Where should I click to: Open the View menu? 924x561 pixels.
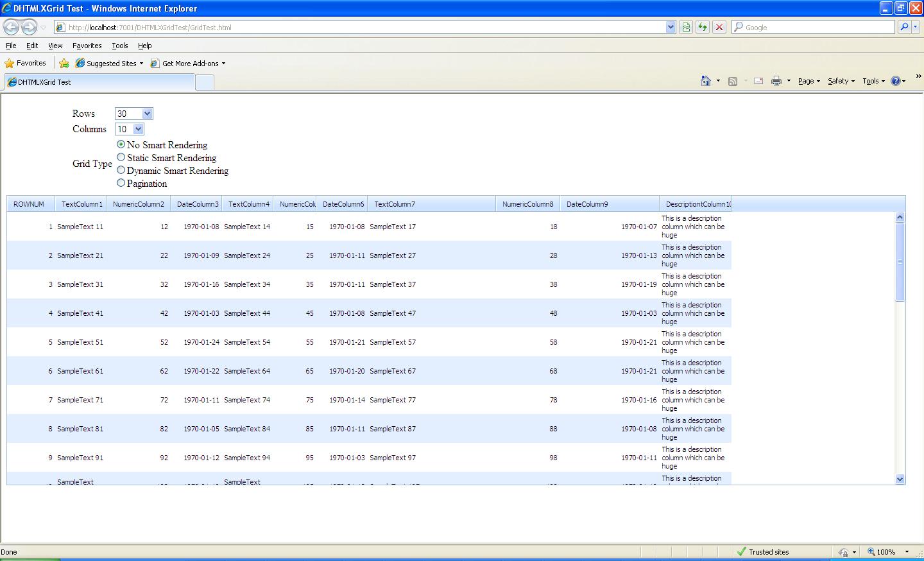point(55,46)
